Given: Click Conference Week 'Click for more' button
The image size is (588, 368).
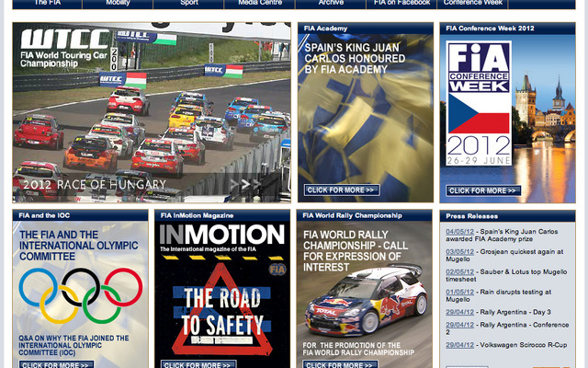Looking at the screenshot, I should 483,190.
